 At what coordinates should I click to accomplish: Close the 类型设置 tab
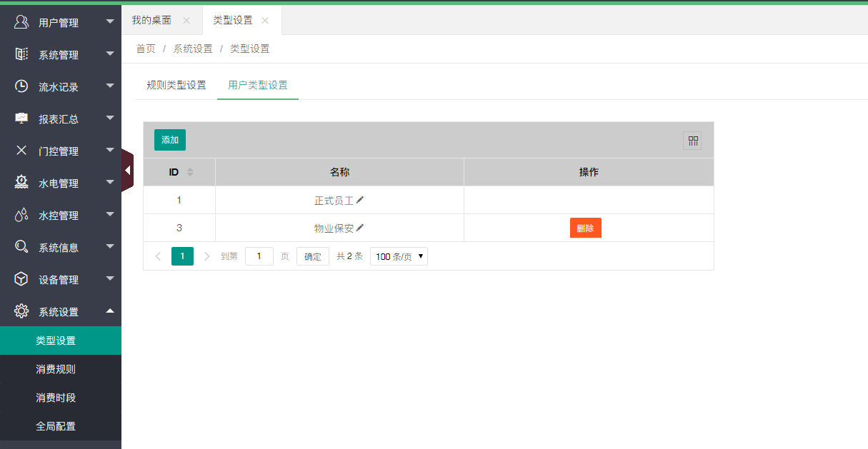265,21
